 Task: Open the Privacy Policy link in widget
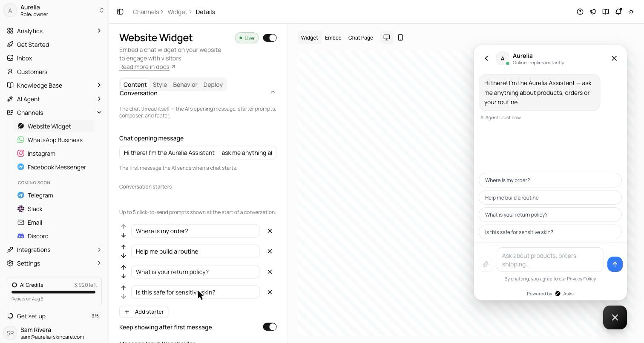[x=581, y=279]
